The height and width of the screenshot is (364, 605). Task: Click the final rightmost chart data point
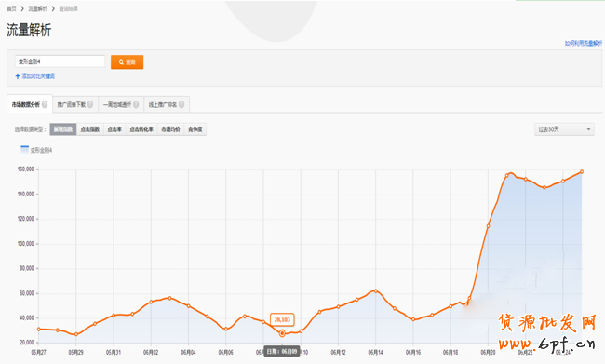coord(582,172)
